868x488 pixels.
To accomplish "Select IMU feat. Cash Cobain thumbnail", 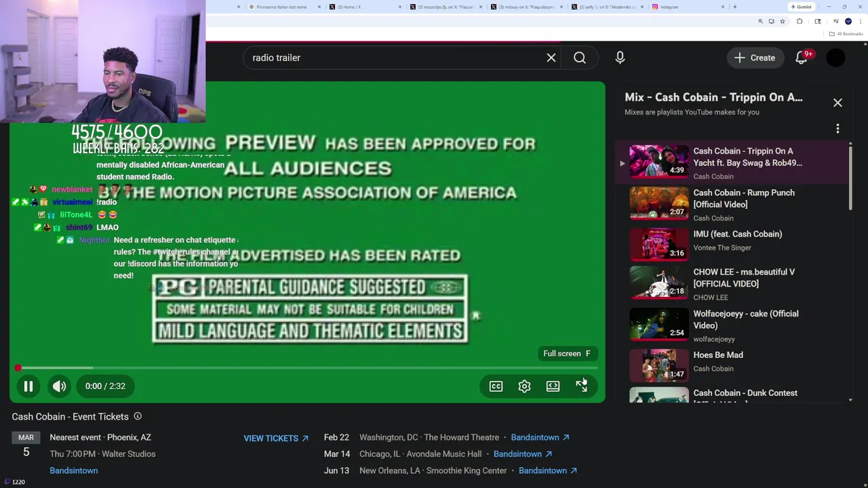I will [x=658, y=243].
